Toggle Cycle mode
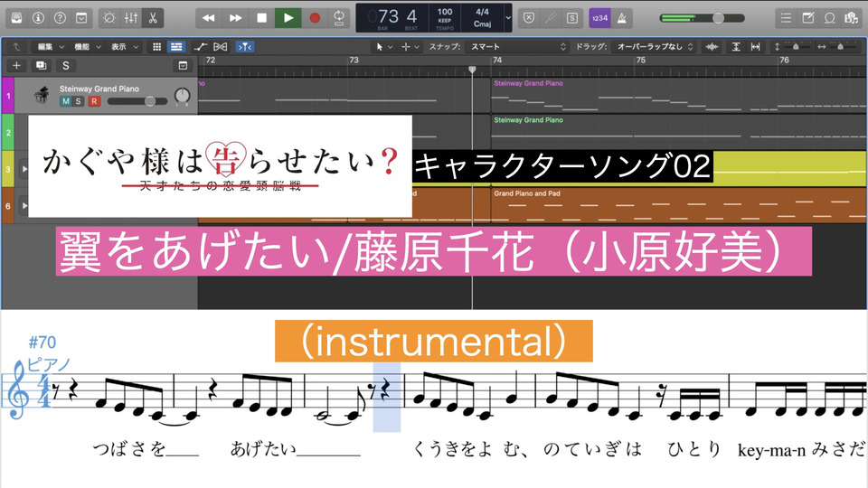This screenshot has height=488, width=868. tap(339, 18)
